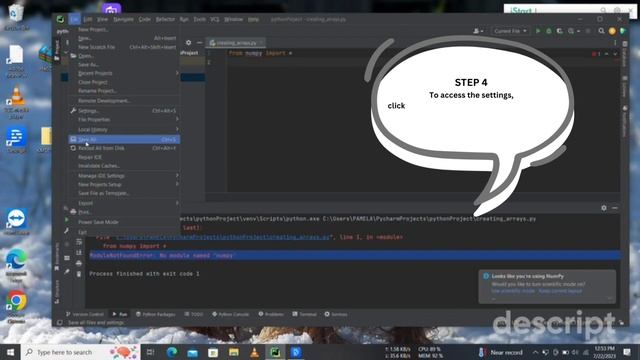
Task: Select New Project in File menu
Action: click(x=124, y=29)
